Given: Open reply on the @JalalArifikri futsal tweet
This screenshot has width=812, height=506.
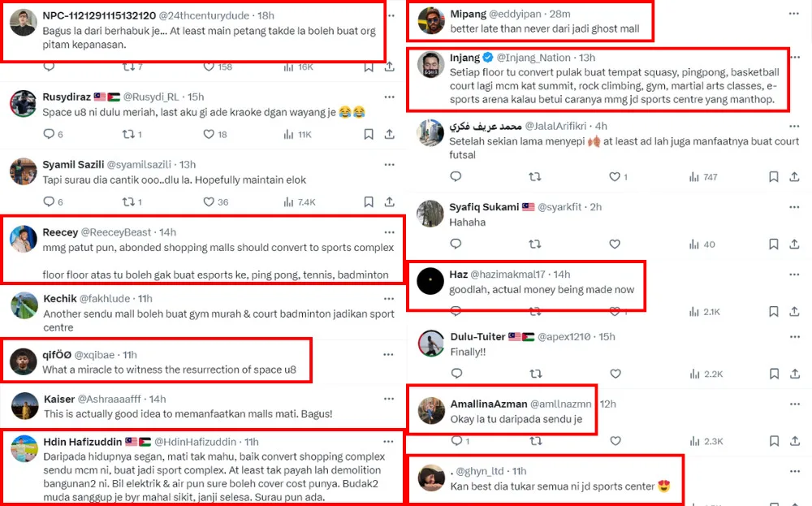Looking at the screenshot, I should 456,176.
